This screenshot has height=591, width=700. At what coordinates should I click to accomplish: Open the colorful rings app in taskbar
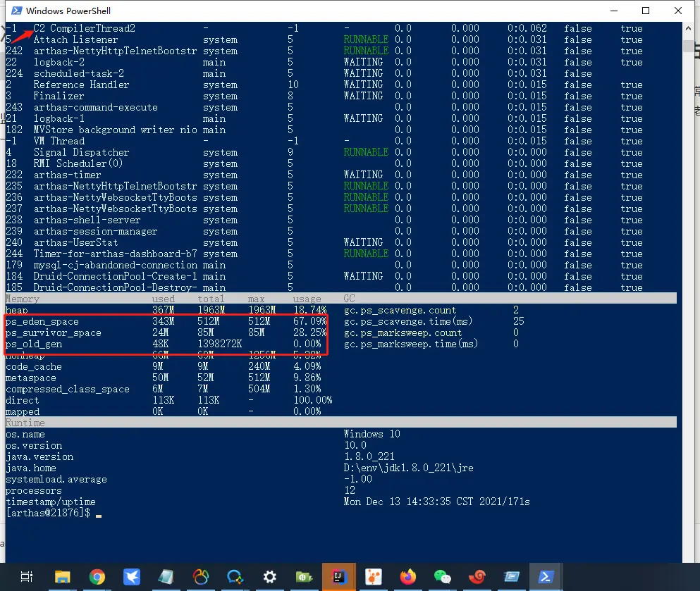(200, 577)
